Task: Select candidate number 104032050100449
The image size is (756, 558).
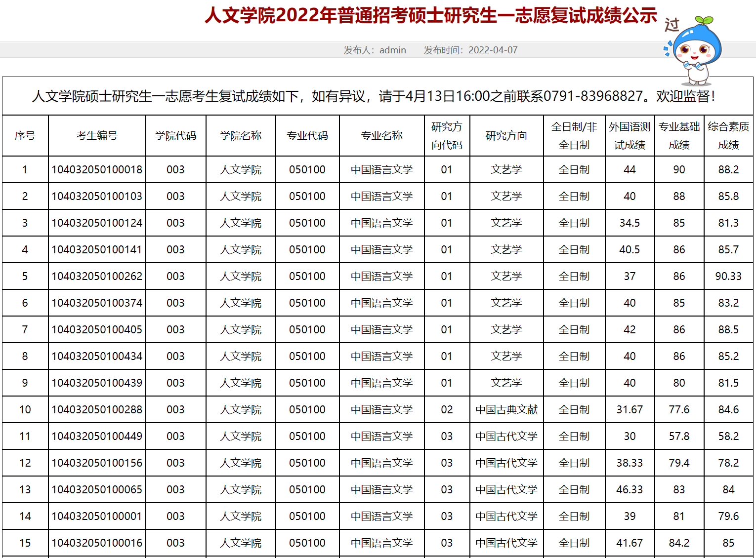Action: 97,437
